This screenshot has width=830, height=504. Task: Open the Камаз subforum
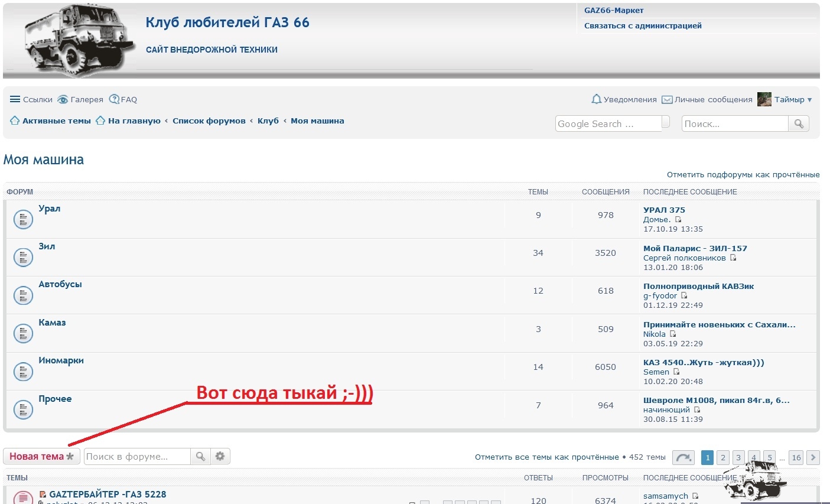click(x=52, y=323)
